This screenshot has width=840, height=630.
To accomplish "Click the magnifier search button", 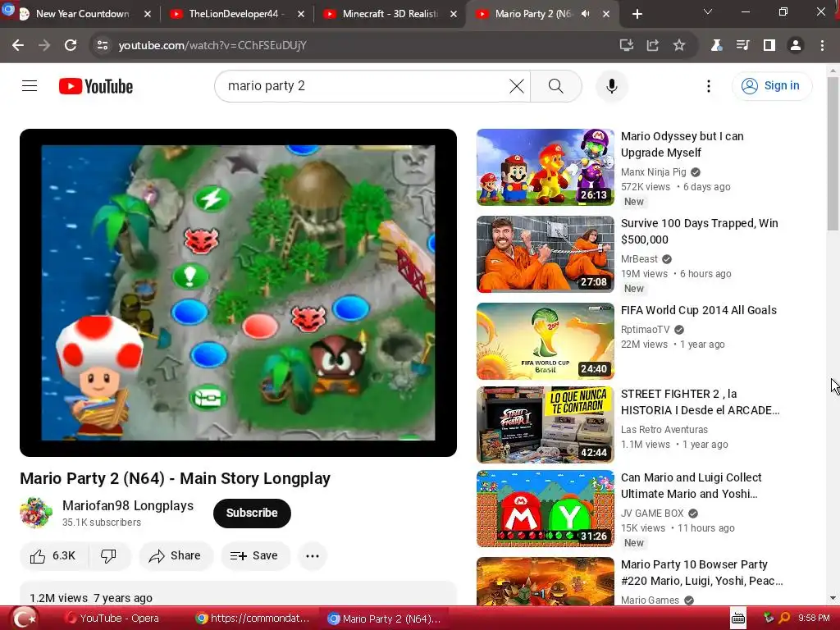I will click(556, 85).
